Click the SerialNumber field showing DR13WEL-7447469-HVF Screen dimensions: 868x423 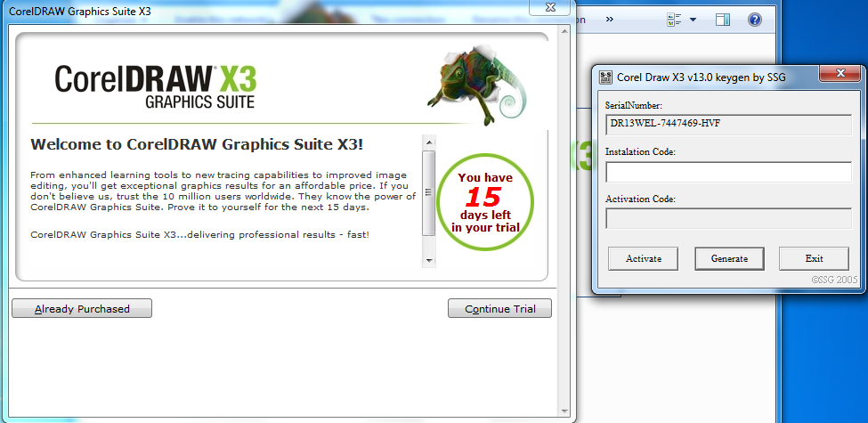click(x=728, y=126)
